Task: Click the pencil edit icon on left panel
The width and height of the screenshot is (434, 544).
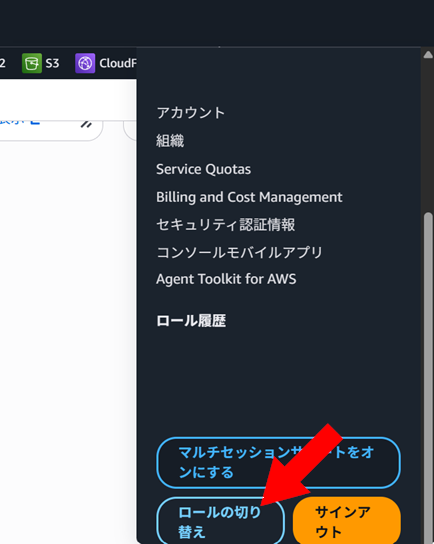Action: [x=86, y=124]
